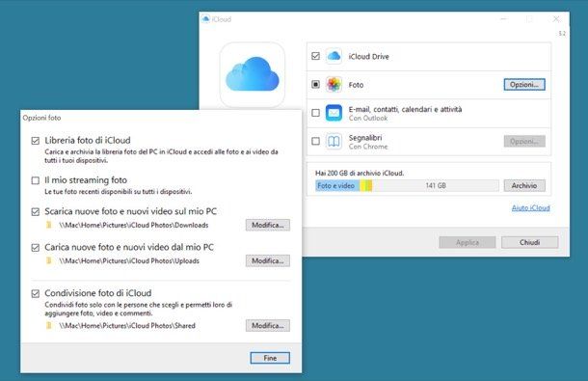
Task: Click the large iCloud logo tile
Action: 253,74
